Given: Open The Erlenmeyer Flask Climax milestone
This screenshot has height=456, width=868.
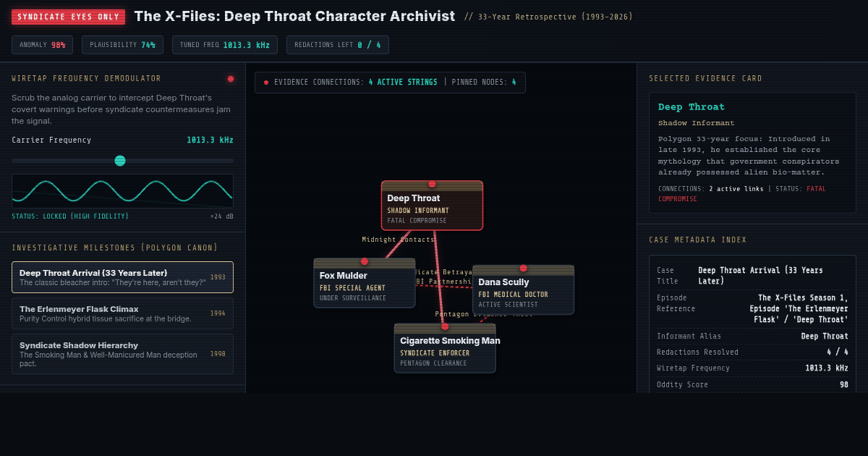Looking at the screenshot, I should 122,313.
